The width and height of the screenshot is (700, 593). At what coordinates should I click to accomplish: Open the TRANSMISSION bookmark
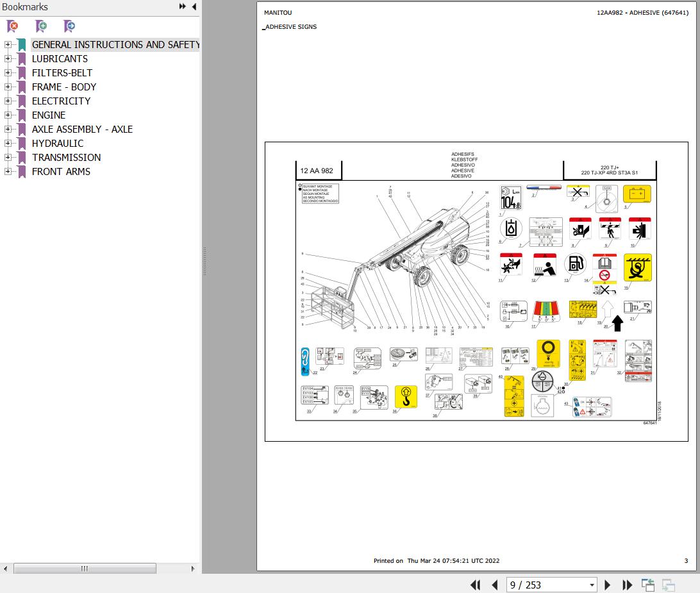[66, 158]
